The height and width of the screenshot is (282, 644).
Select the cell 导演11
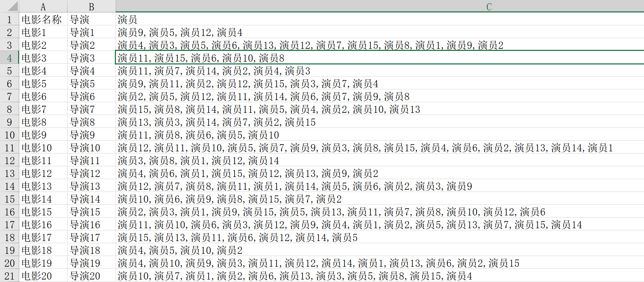pos(91,160)
